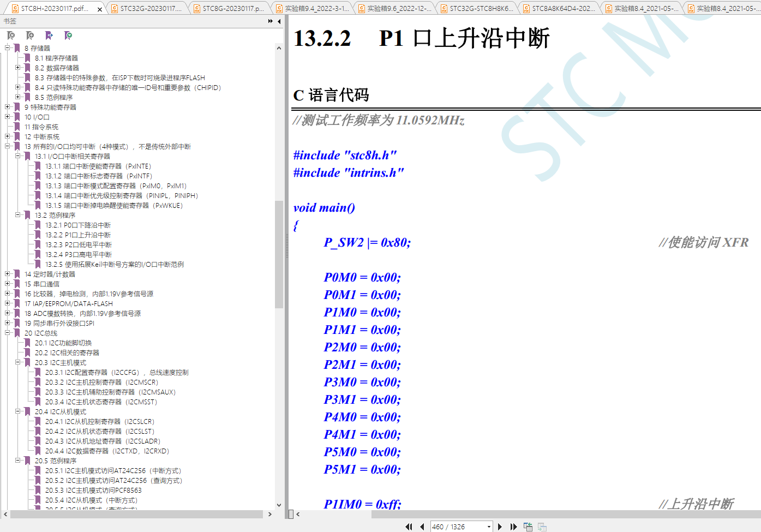Switch to the STC32G-20230117 tab

147,9
